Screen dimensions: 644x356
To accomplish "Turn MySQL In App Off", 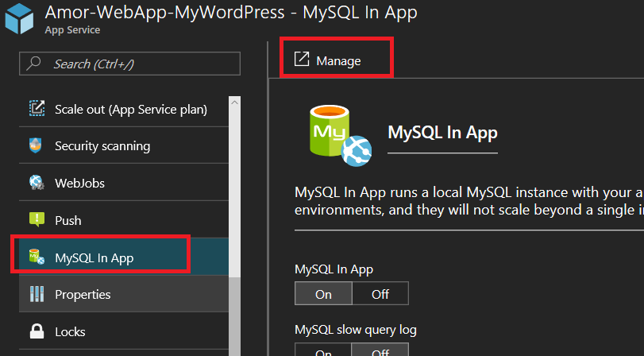I will click(x=380, y=293).
